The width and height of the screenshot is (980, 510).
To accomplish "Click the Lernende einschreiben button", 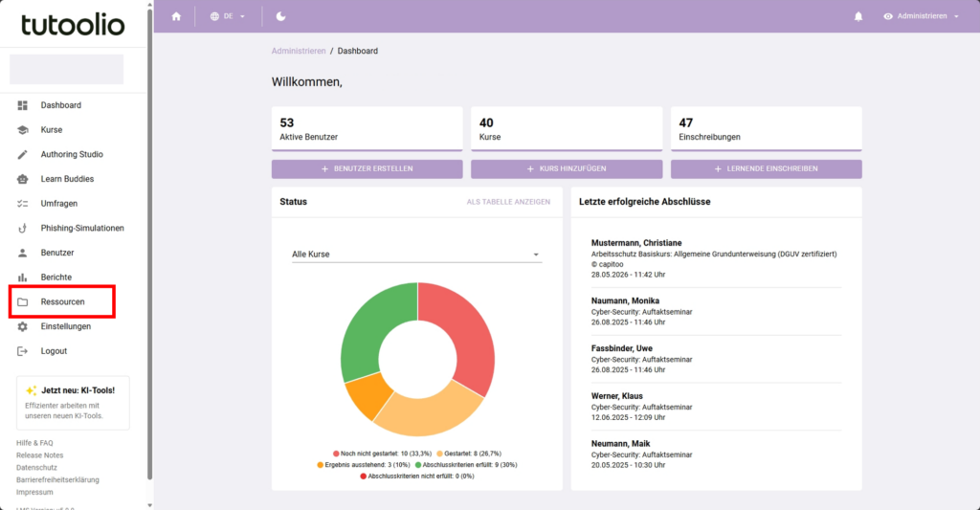I will click(767, 168).
